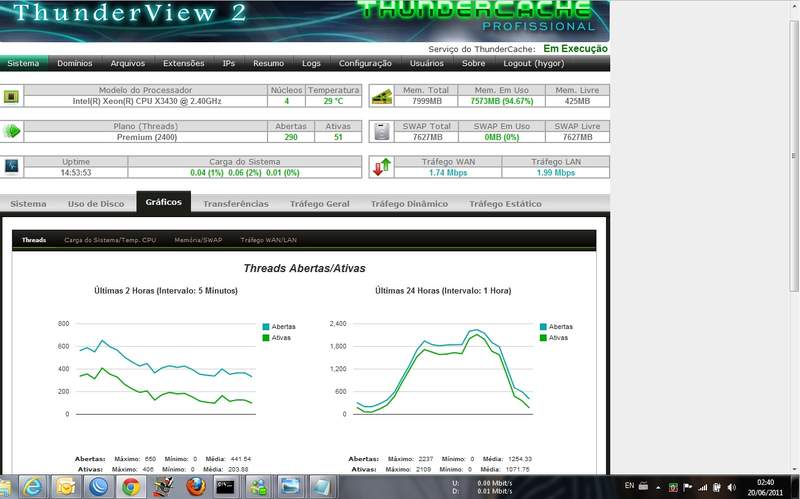This screenshot has height=499, width=800.
Task: Click the Premium (2400) plan value
Action: pyautogui.click(x=147, y=137)
